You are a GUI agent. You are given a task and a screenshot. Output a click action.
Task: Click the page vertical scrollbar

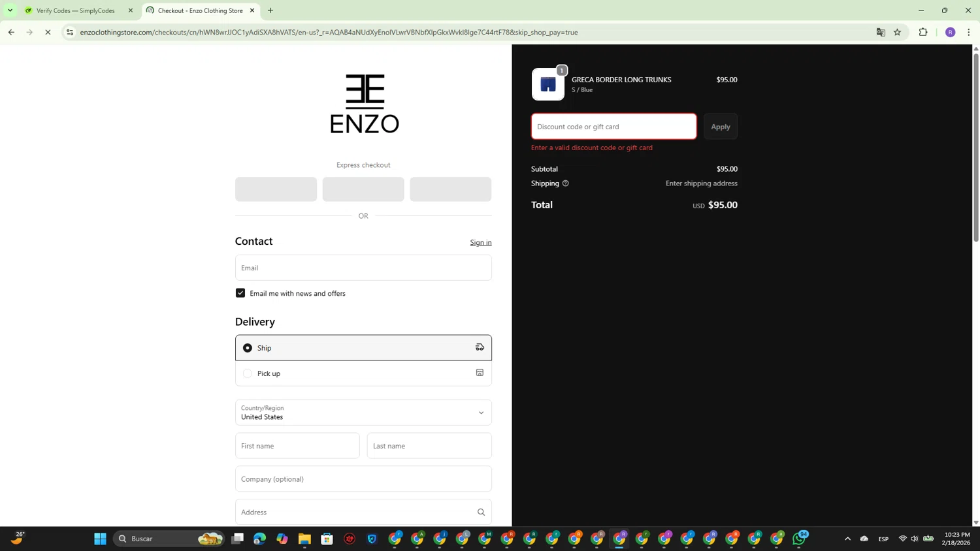point(976,147)
